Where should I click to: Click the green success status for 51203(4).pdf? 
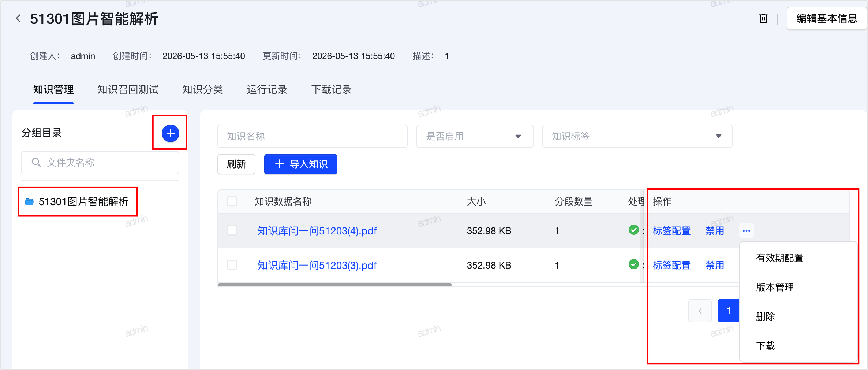coord(633,230)
